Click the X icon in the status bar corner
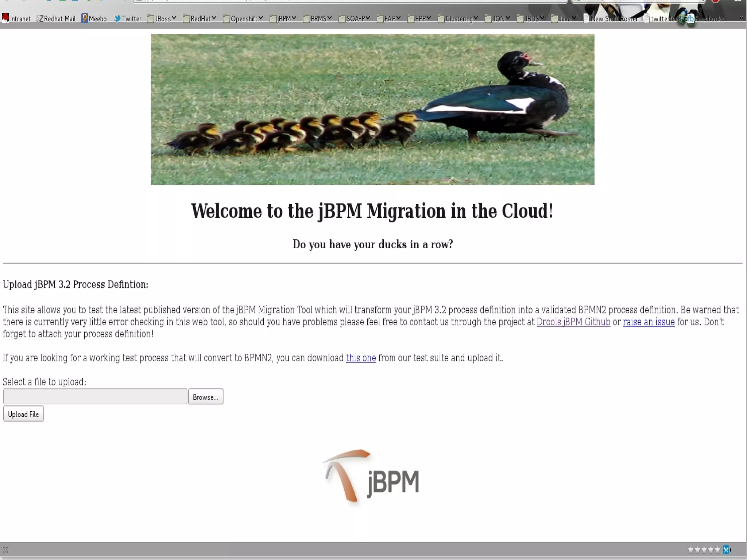This screenshot has width=747, height=560. pyautogui.click(x=5, y=549)
